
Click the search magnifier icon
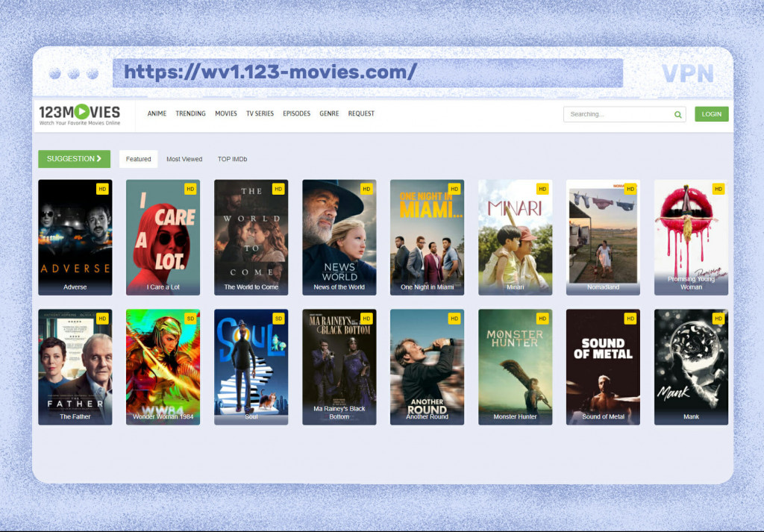coord(677,114)
